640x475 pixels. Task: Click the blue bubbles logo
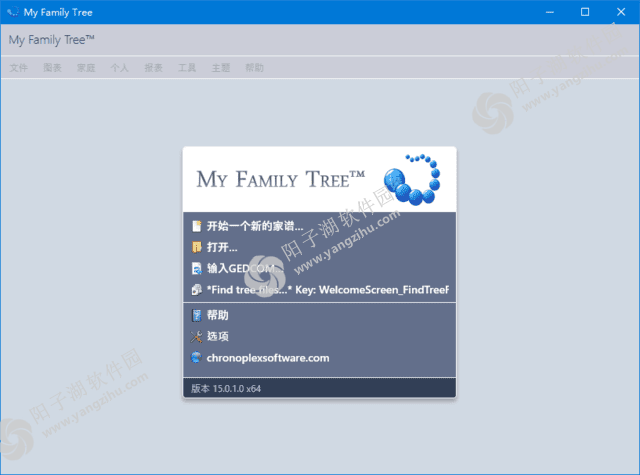click(411, 179)
